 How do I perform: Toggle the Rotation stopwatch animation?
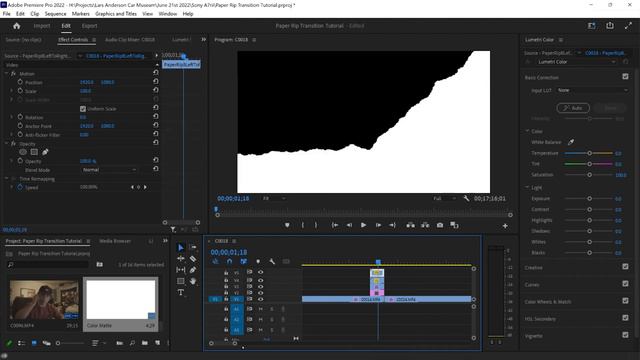coord(20,117)
